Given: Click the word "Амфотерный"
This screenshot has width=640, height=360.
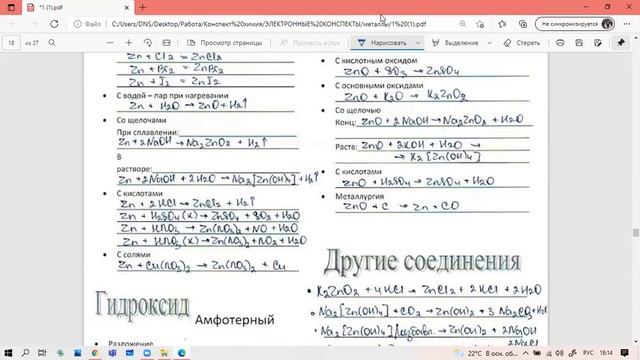Looking at the screenshot, I should tap(235, 320).
